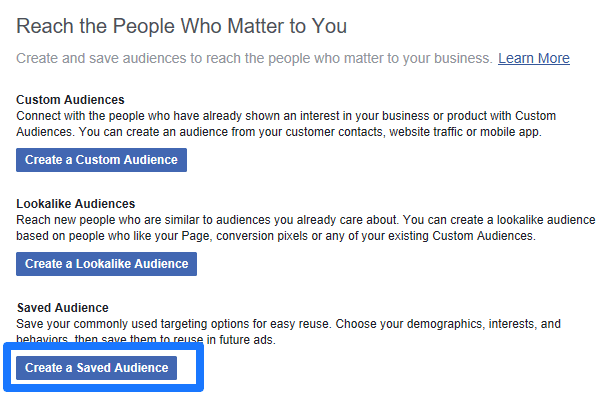The width and height of the screenshot is (607, 404).
Task: Select the Create a Saved Audience button
Action: pos(97,368)
